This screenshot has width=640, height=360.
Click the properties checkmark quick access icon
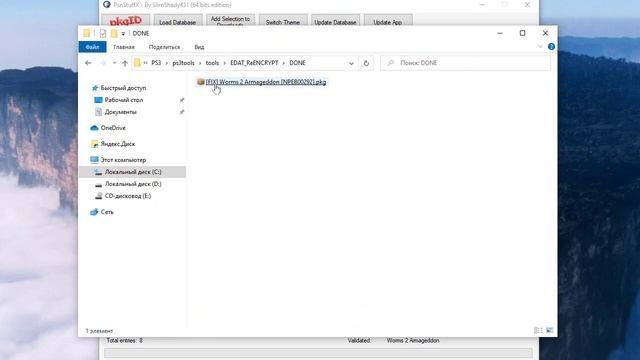(x=102, y=33)
